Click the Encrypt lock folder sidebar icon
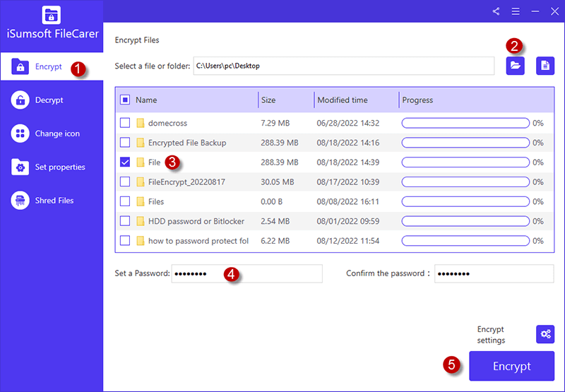This screenshot has height=392, width=565. 20,66
